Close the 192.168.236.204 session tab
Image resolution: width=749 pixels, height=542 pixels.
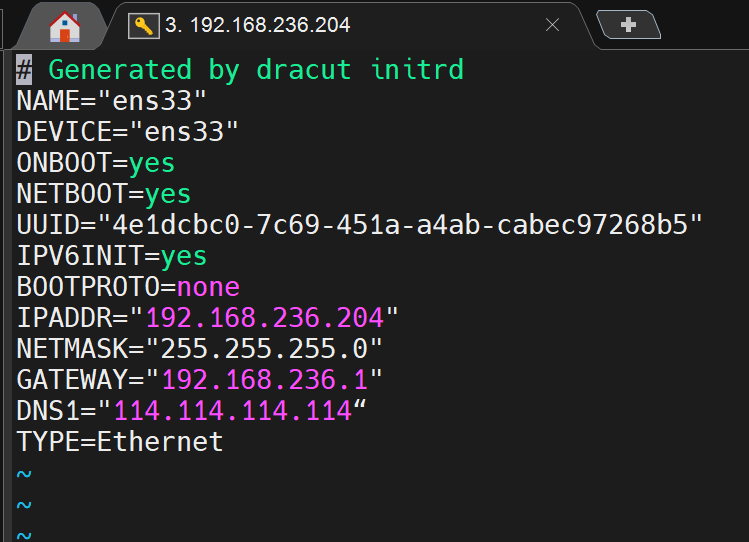552,25
